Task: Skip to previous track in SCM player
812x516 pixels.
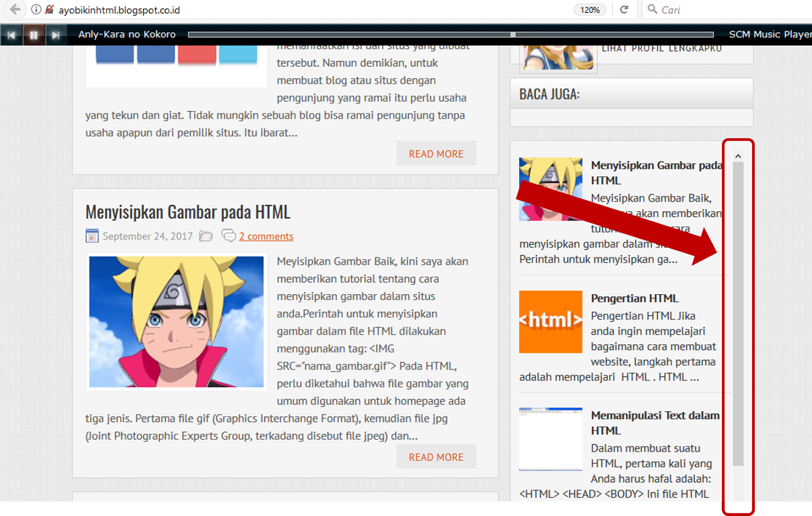Action: (11, 35)
